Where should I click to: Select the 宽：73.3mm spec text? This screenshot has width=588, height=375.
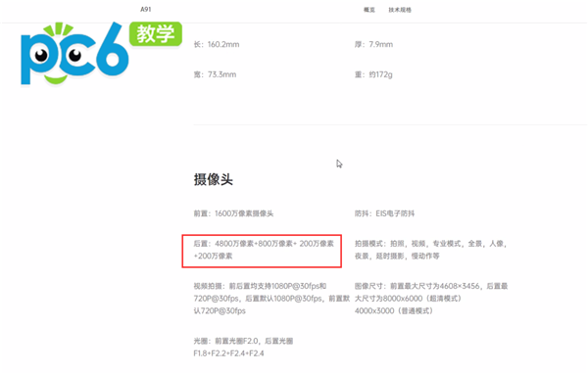(215, 74)
